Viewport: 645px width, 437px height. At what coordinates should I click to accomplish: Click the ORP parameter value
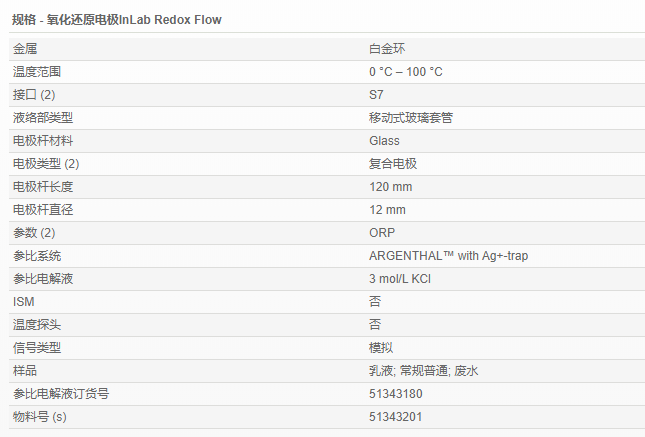[381, 233]
